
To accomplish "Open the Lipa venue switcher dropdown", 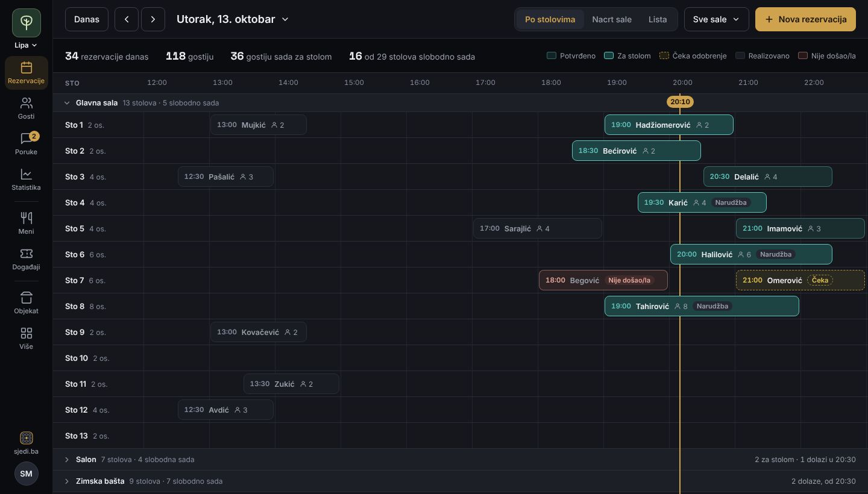I will tap(26, 45).
